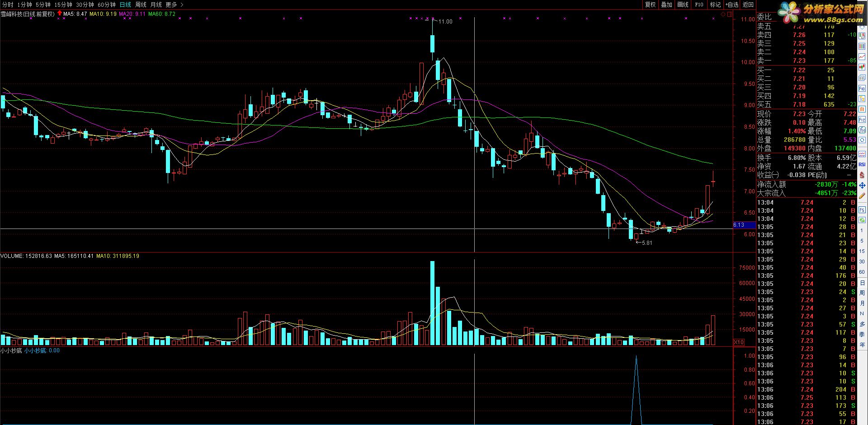868x425 pixels.
Task: Click the 5.81 low price annotation
Action: coord(647,243)
